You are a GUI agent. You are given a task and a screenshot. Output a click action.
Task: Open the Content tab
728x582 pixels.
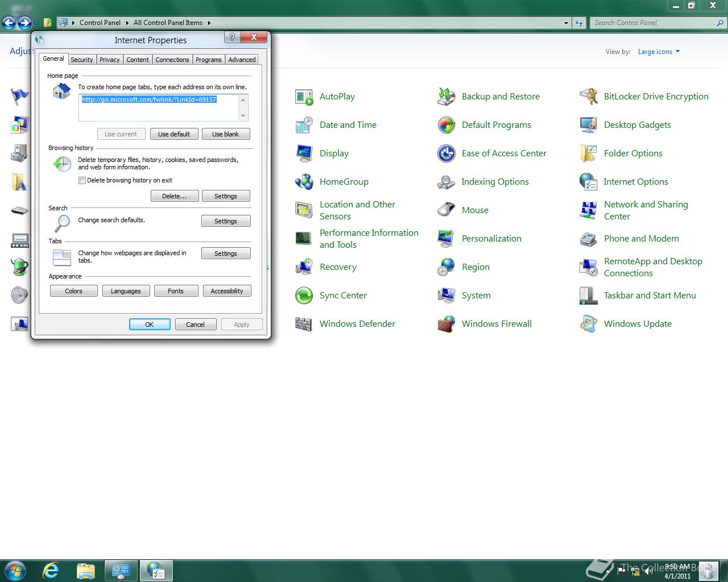click(x=138, y=60)
